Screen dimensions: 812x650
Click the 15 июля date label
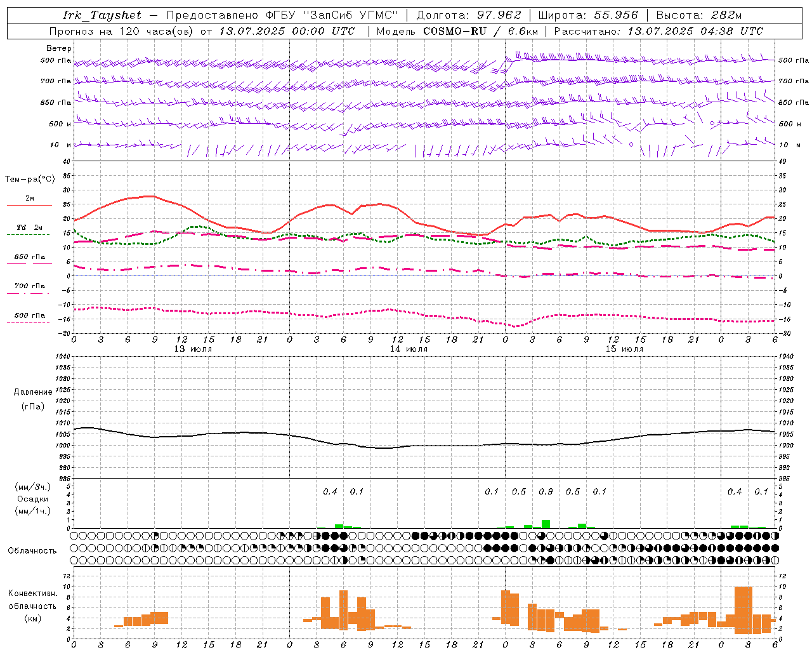tap(624, 349)
